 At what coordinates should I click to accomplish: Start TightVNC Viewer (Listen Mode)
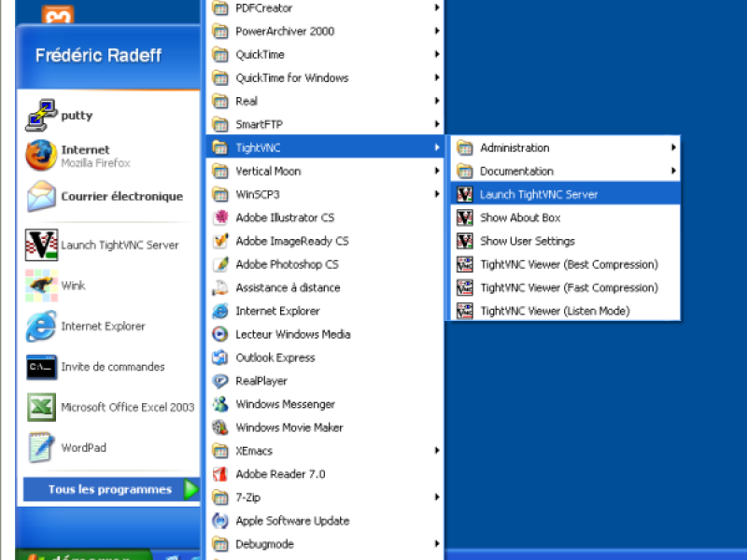pos(565,311)
